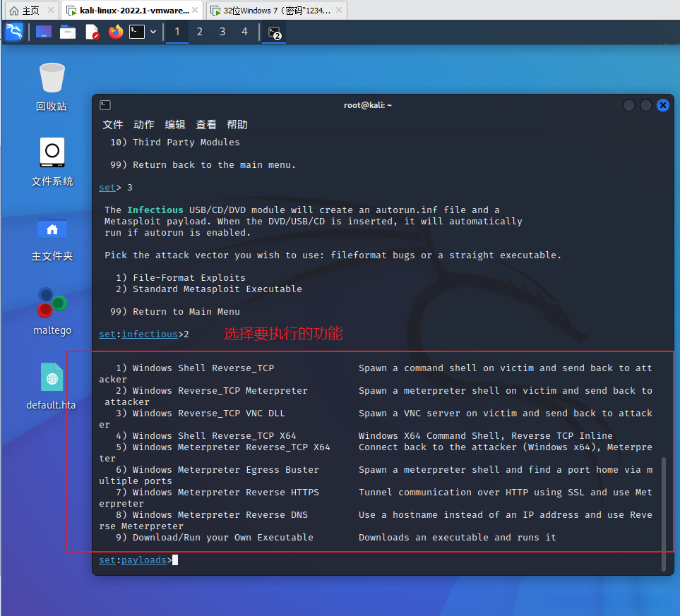Open the file manager panel icon
Image resolution: width=680 pixels, height=616 pixels.
(68, 32)
